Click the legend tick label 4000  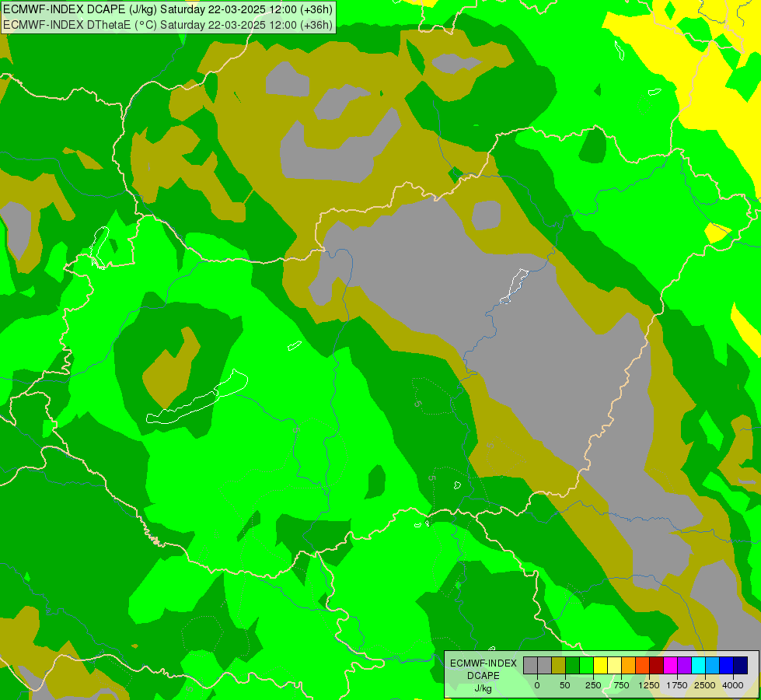click(733, 685)
